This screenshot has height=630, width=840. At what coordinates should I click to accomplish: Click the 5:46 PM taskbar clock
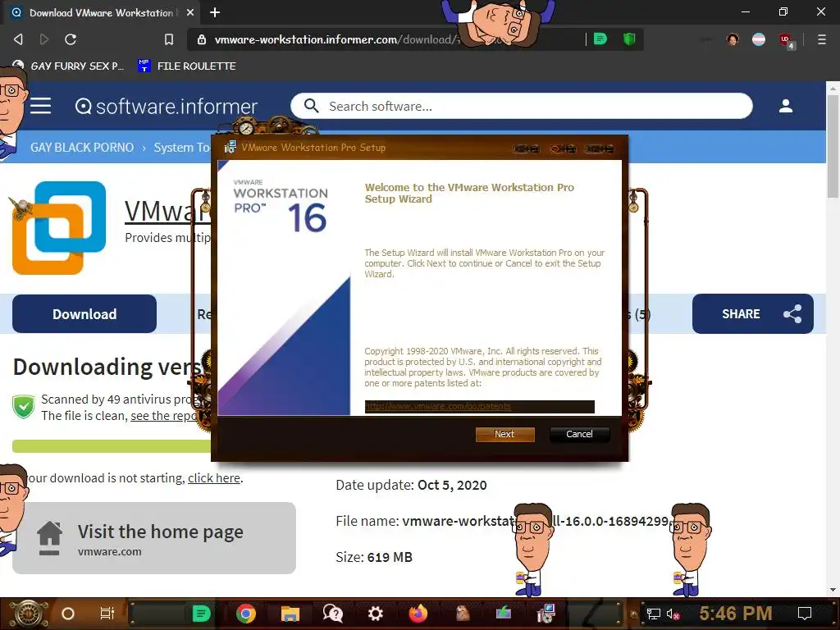point(735,614)
